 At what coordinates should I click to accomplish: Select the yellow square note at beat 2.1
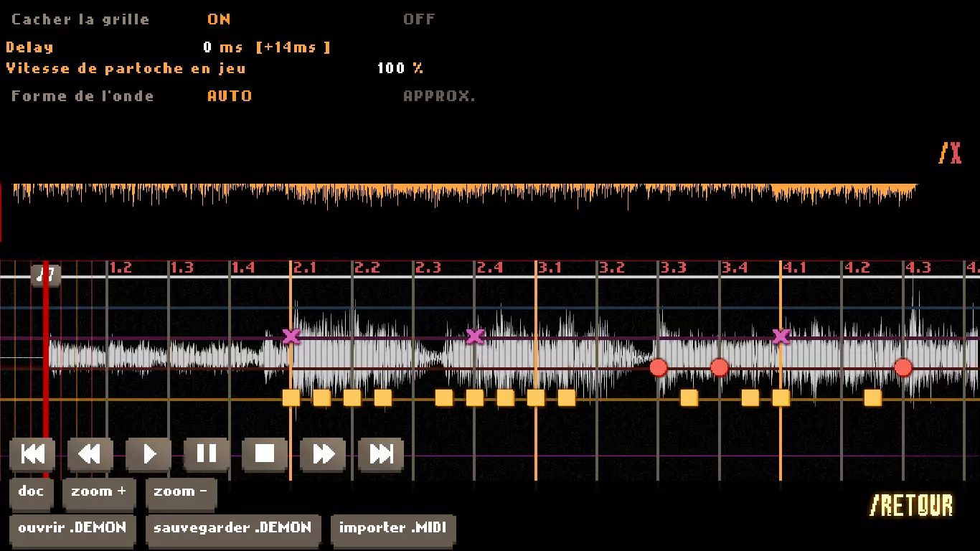coord(291,398)
